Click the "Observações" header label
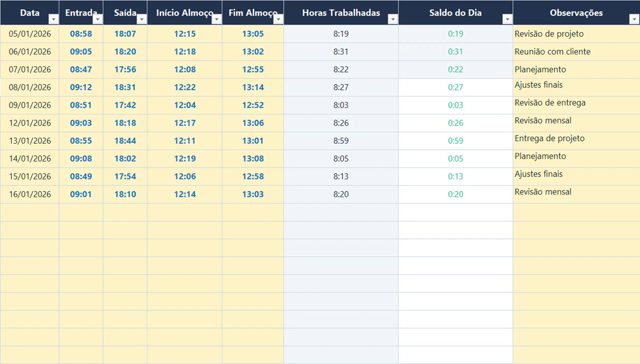Viewport: 640px width, 364px height. click(x=576, y=13)
